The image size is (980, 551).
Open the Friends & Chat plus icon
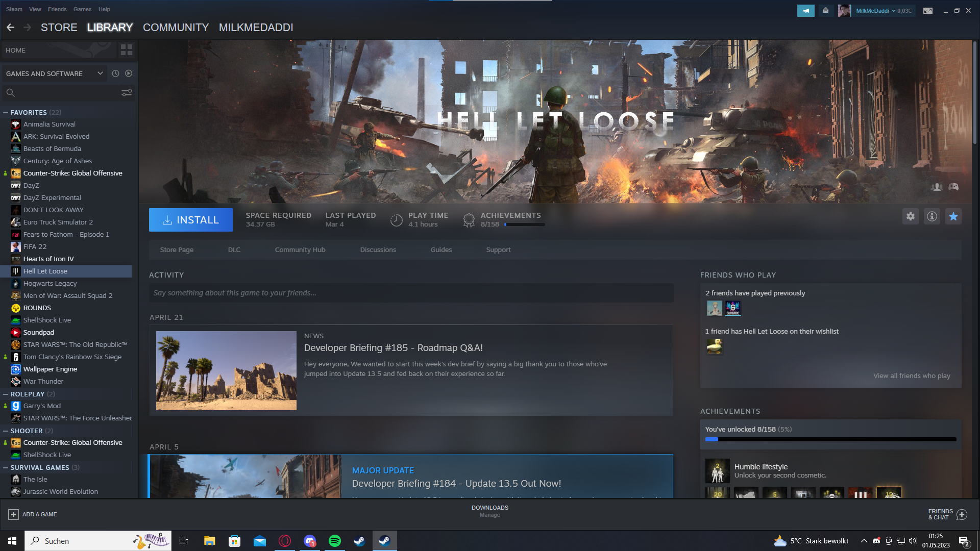pyautogui.click(x=962, y=514)
